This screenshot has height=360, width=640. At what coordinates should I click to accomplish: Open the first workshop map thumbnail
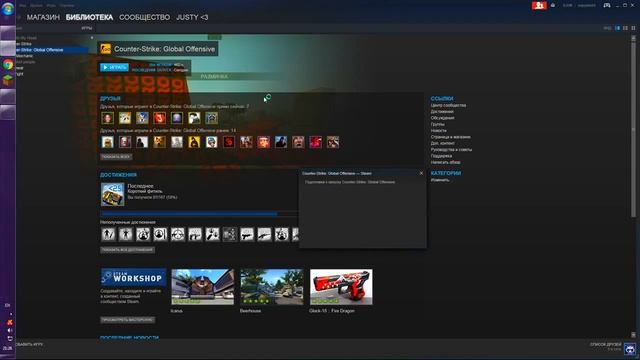coord(203,287)
